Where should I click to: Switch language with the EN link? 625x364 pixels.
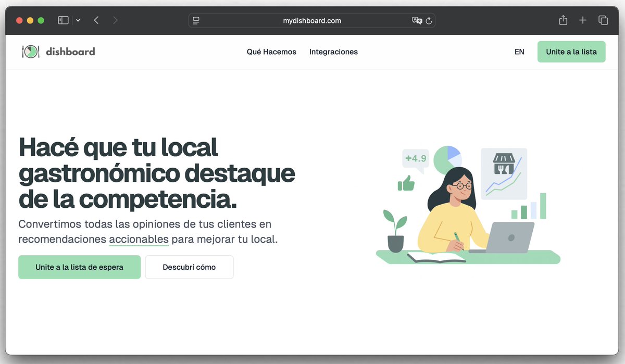[519, 52]
